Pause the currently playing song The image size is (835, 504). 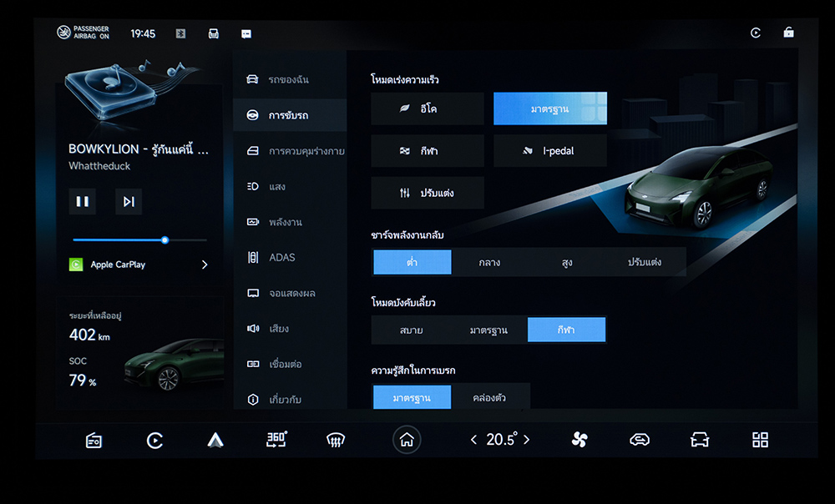[82, 201]
